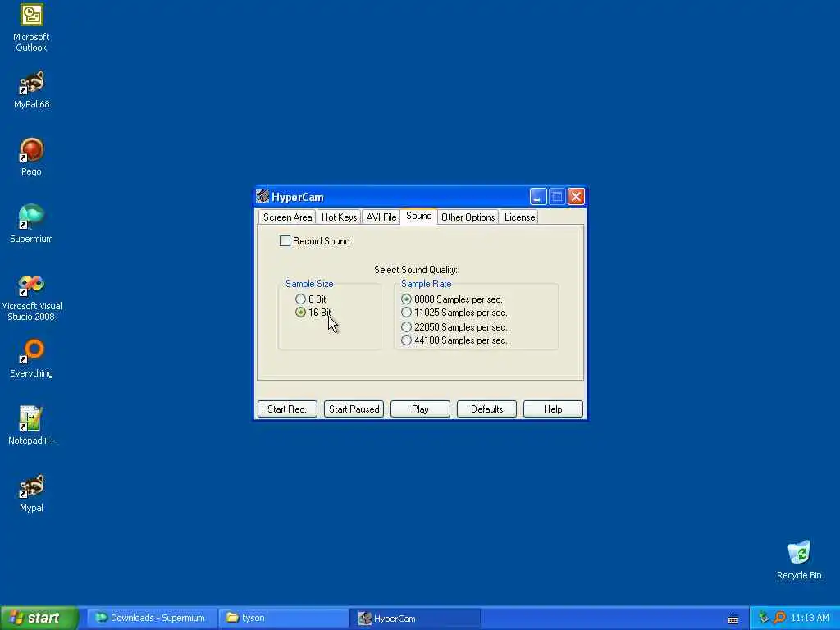840x630 pixels.
Task: Click the 11:13 AM system clock
Action: pos(810,618)
